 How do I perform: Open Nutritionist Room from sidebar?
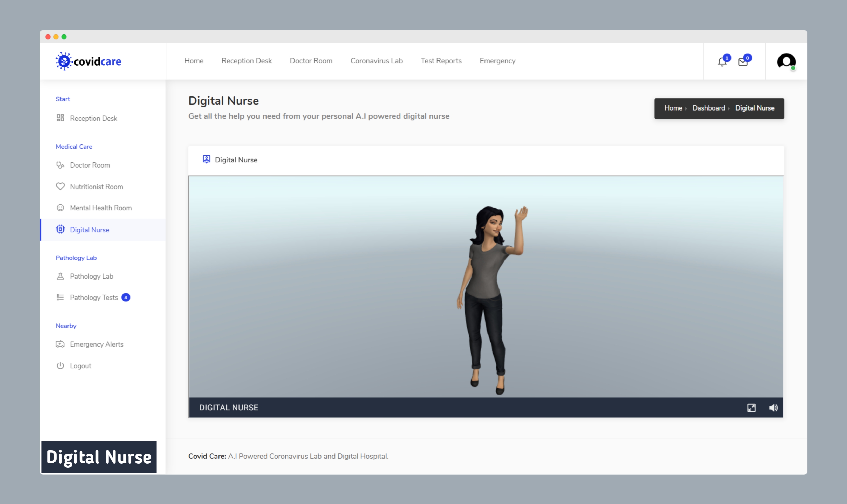96,187
